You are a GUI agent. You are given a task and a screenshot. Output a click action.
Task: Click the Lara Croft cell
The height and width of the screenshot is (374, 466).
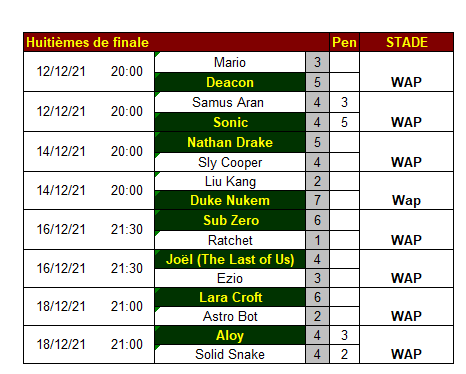(230, 297)
